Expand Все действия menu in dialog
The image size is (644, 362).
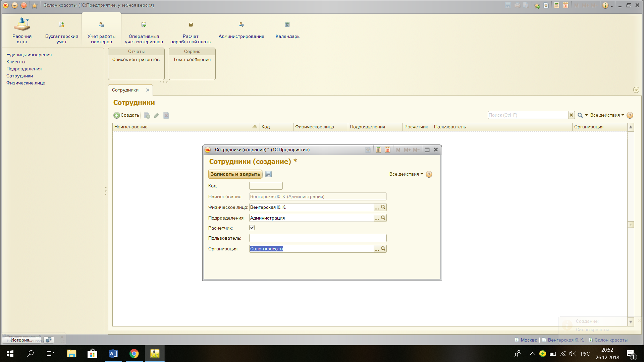[406, 174]
